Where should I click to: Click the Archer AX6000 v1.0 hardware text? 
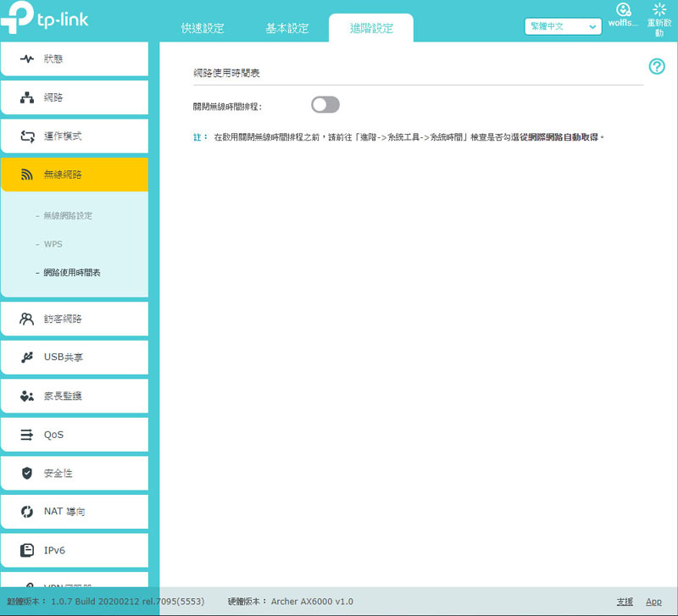pos(312,602)
